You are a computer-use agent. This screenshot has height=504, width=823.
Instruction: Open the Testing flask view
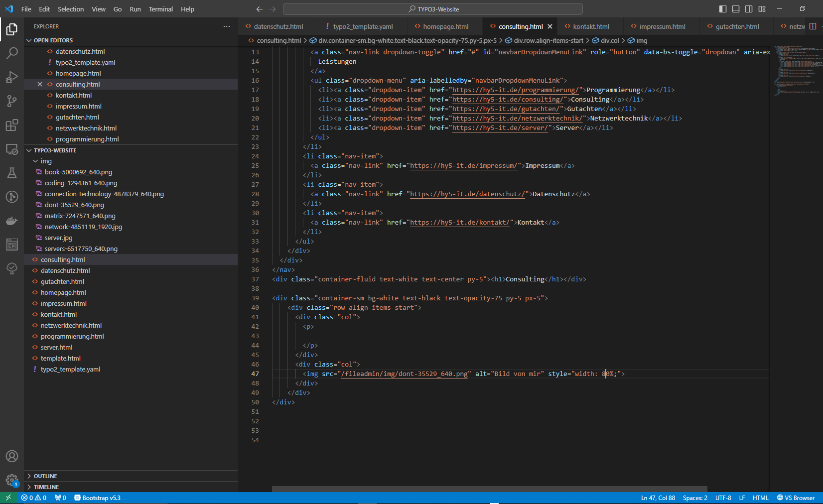[x=12, y=173]
